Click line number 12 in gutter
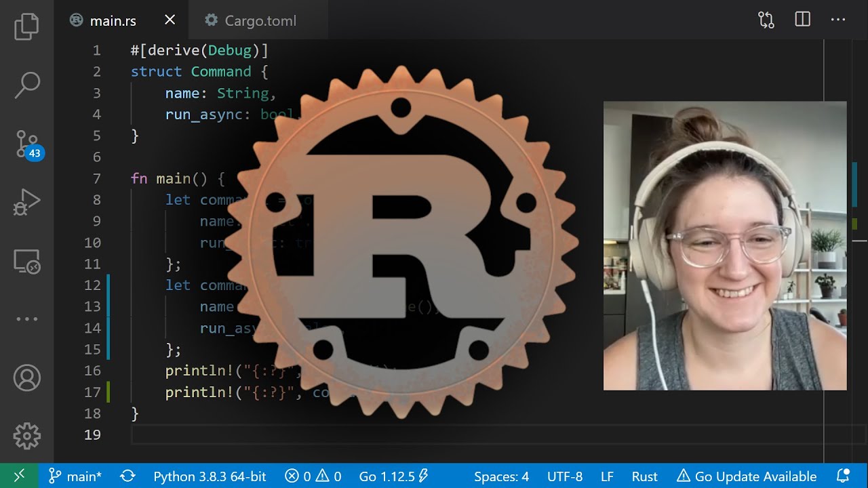 click(x=92, y=285)
